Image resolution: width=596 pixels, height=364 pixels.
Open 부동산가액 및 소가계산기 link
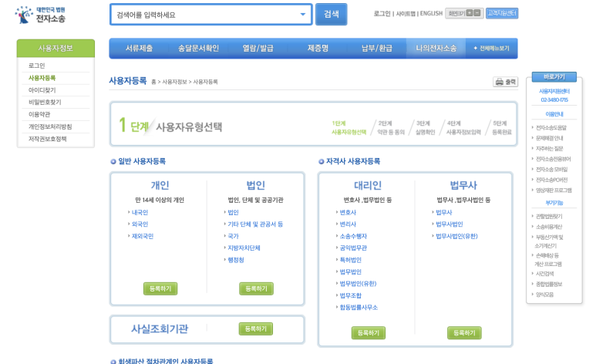(x=549, y=241)
